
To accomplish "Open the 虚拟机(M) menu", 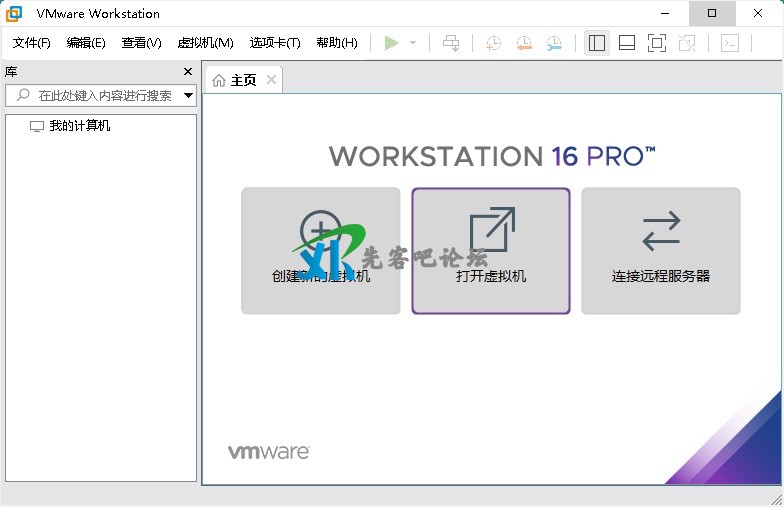I will 205,43.
